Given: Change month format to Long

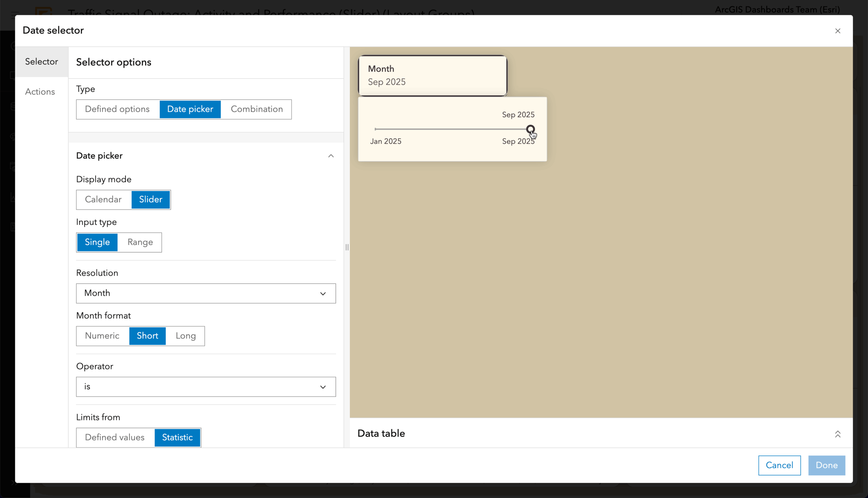Looking at the screenshot, I should coord(185,335).
